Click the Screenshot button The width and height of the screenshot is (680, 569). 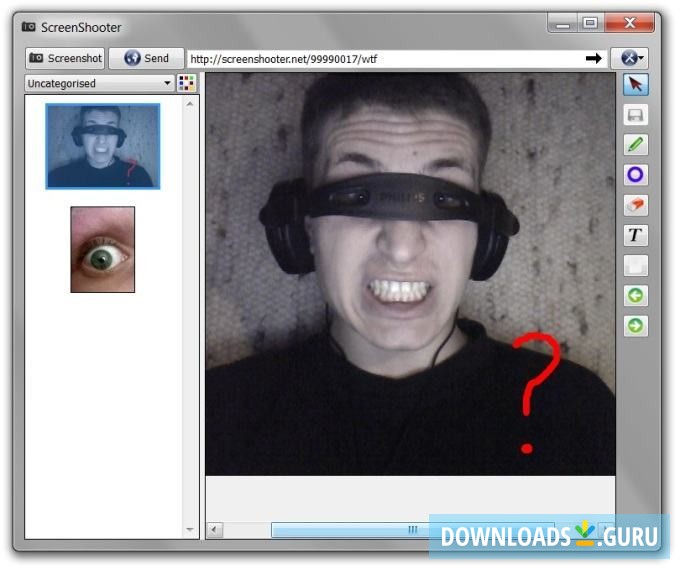(x=65, y=59)
